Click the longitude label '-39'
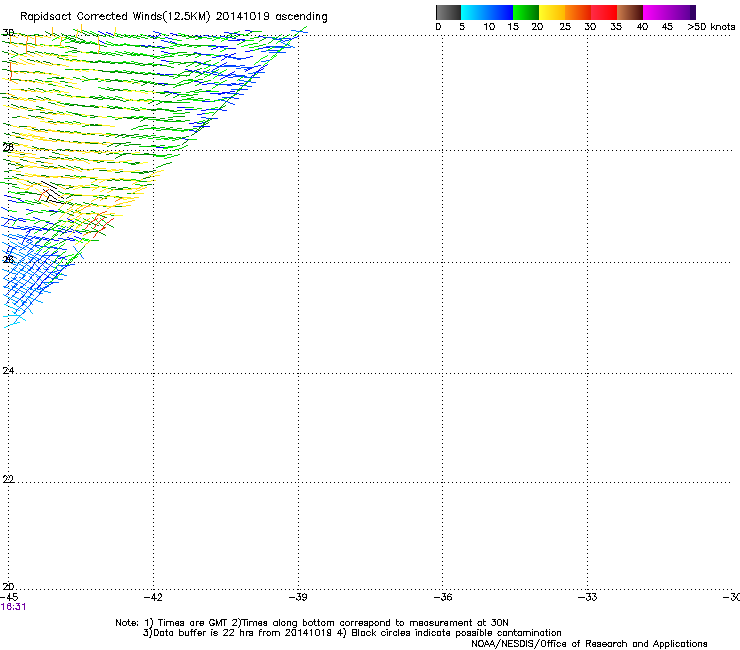 tap(298, 597)
